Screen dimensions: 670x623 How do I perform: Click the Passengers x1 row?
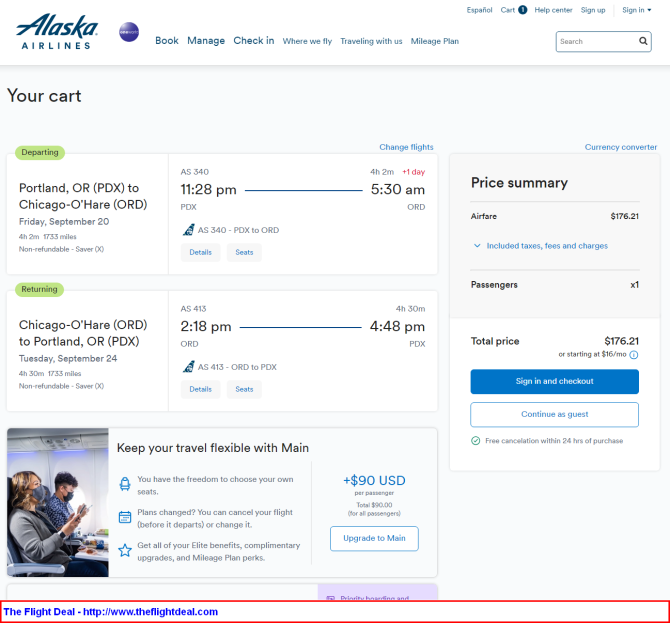coord(555,285)
